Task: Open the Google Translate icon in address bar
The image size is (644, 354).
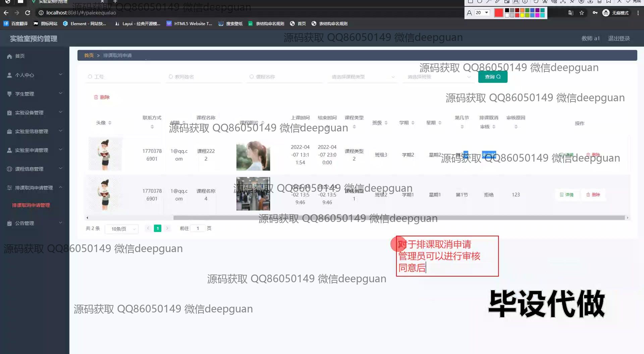Action: pos(571,13)
